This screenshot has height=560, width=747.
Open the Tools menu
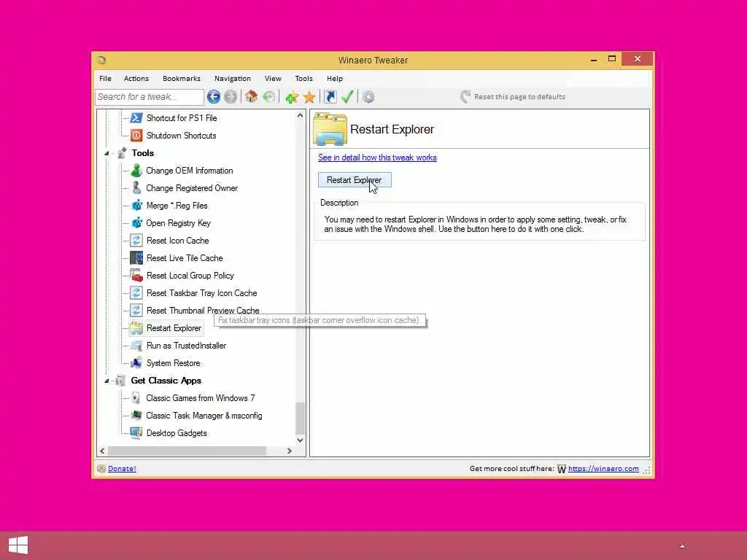point(304,79)
